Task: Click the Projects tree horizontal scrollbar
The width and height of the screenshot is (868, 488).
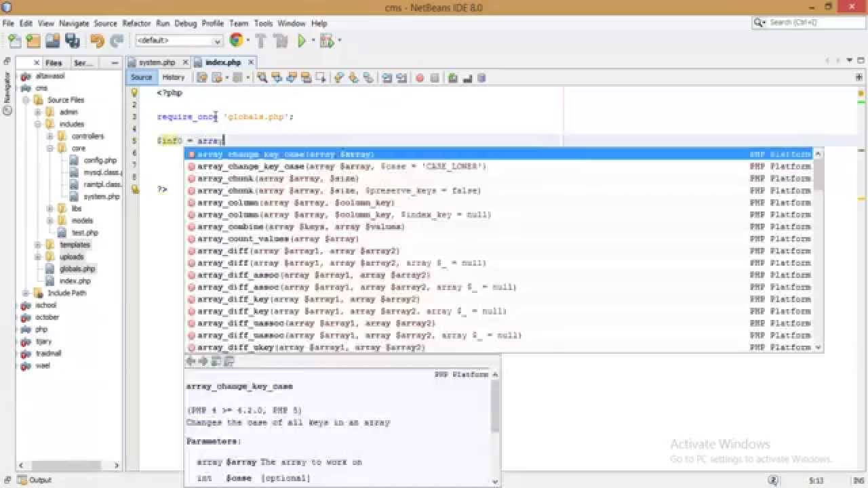Action: click(x=68, y=465)
